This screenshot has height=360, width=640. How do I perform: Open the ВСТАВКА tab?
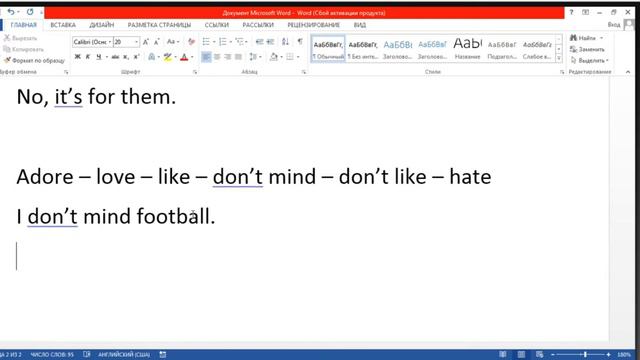pyautogui.click(x=63, y=25)
